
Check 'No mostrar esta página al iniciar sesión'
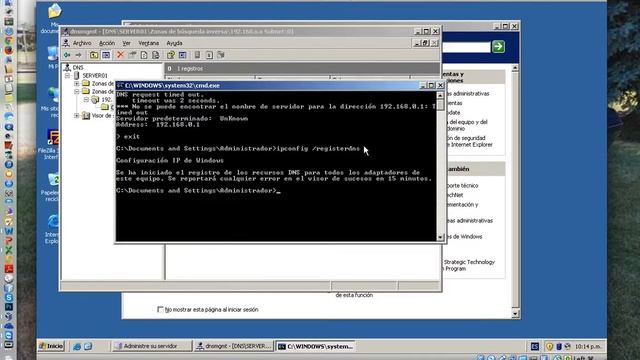pyautogui.click(x=160, y=309)
